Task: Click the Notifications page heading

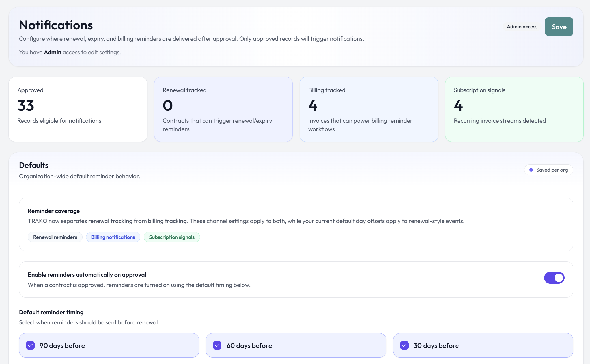Action: point(56,25)
